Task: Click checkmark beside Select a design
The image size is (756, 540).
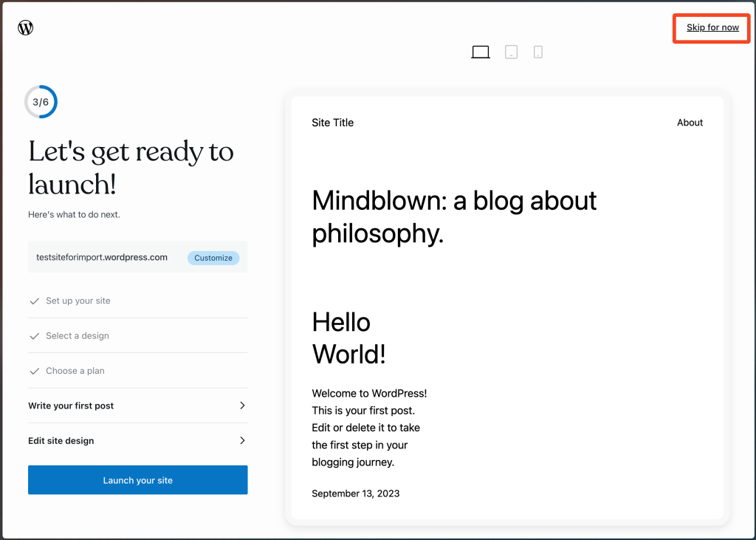Action: [x=34, y=336]
